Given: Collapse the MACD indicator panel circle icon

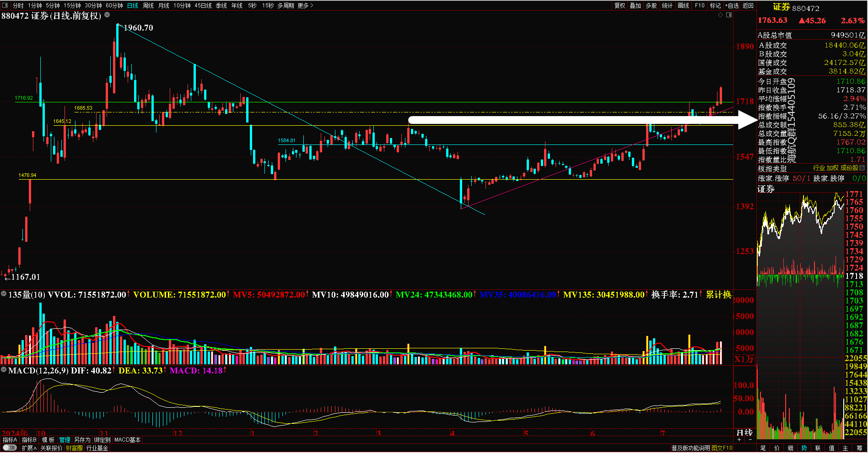Looking at the screenshot, I should click(x=4, y=369).
